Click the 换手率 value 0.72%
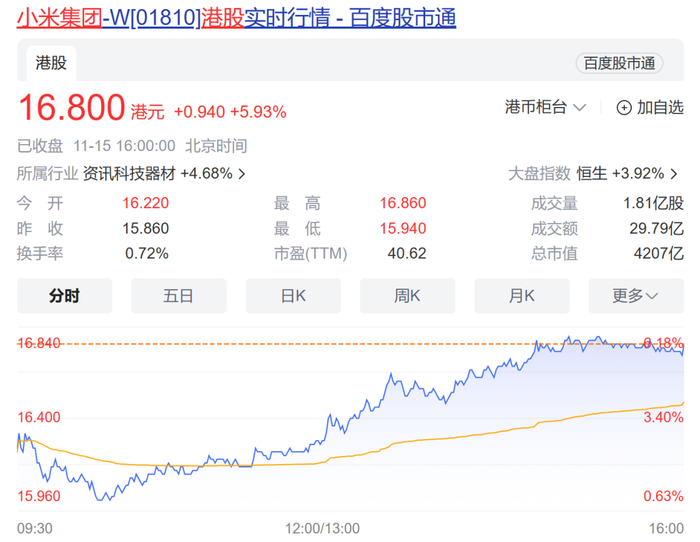Screen dimensions: 700x542 (x=146, y=254)
